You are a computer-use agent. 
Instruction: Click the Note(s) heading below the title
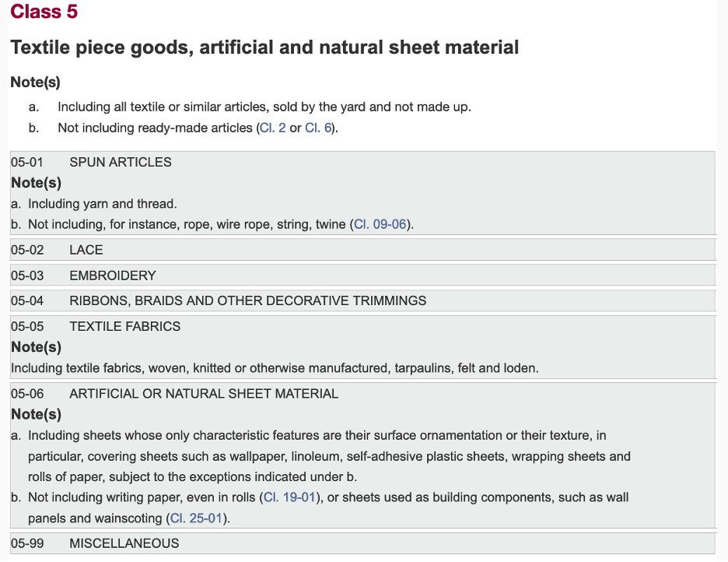pyautogui.click(x=36, y=83)
